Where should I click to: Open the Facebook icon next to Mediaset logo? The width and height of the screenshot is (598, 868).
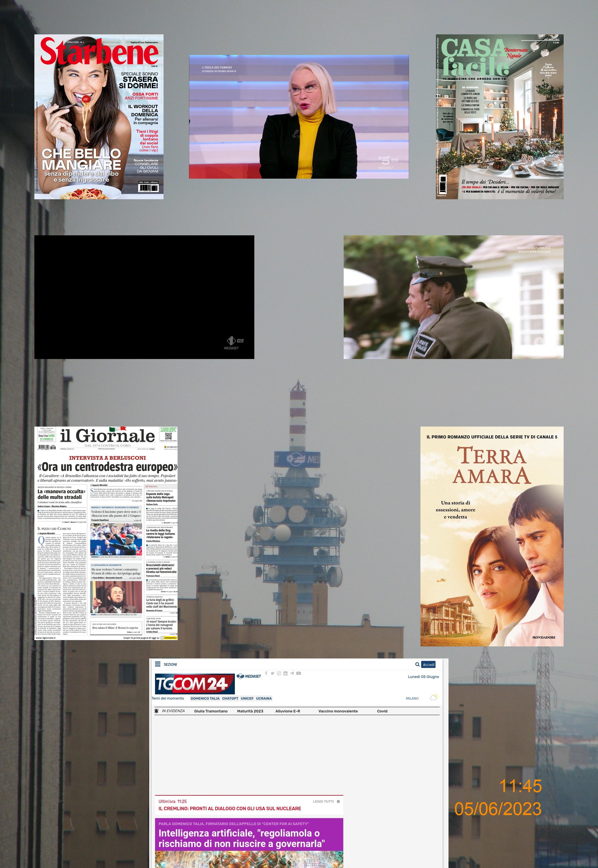click(266, 673)
